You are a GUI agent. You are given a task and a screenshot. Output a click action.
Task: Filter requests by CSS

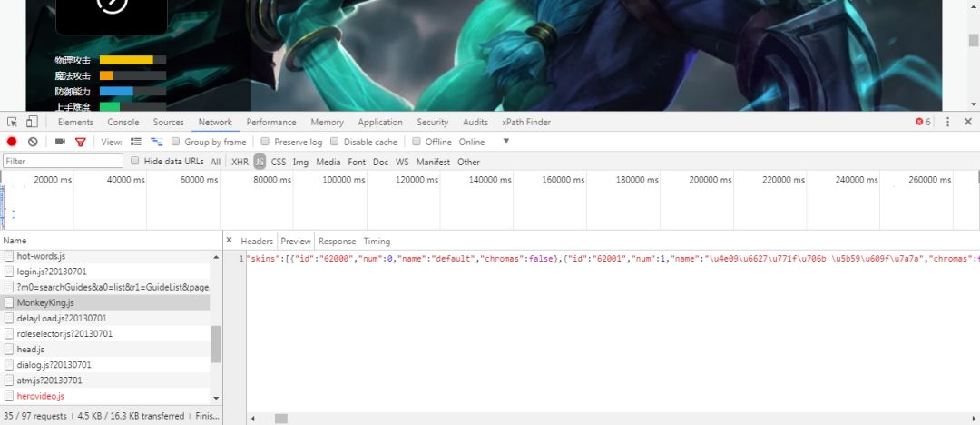click(279, 162)
